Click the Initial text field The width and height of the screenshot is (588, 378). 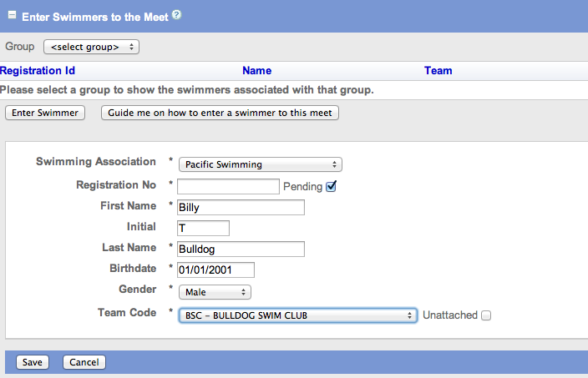[203, 228]
